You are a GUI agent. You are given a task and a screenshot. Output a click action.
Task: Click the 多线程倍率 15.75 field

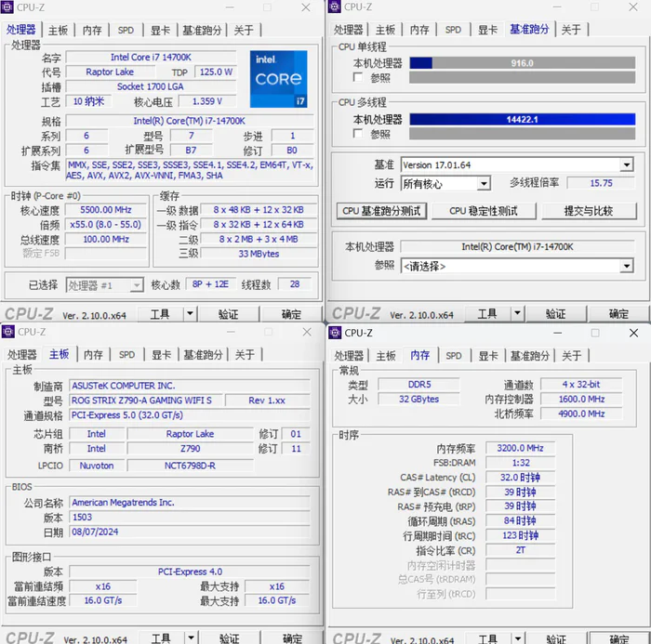601,183
